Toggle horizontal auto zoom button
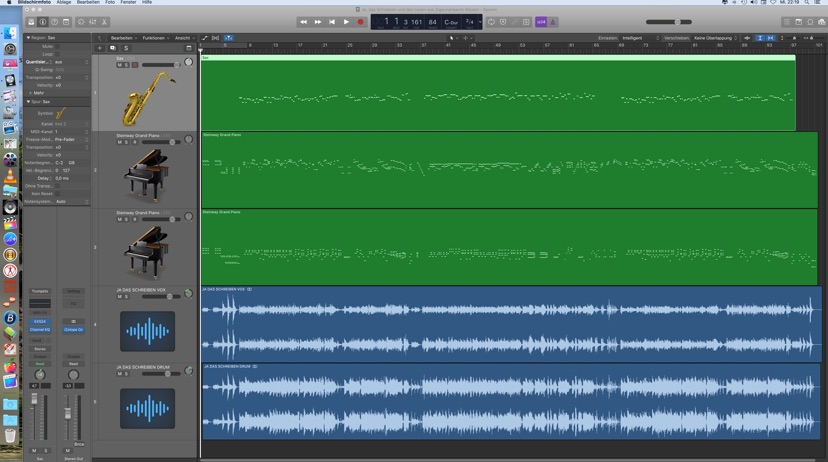This screenshot has width=828, height=462. click(x=770, y=38)
